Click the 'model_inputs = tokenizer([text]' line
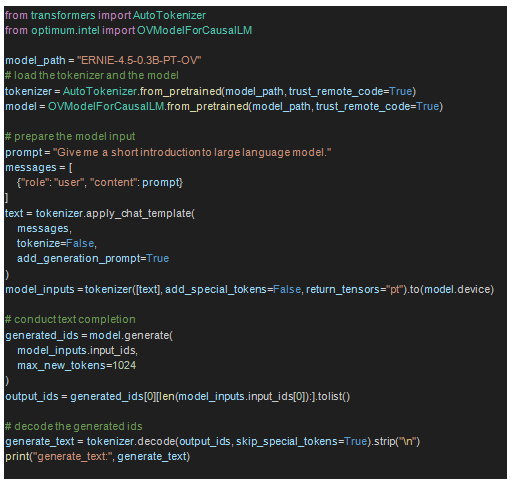The width and height of the screenshot is (512, 487). point(249,289)
